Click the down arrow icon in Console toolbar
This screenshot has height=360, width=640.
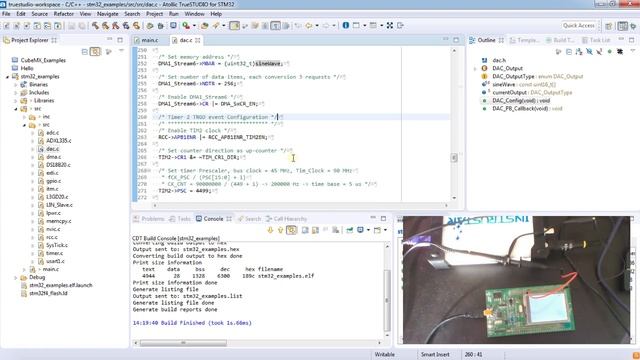click(270, 230)
